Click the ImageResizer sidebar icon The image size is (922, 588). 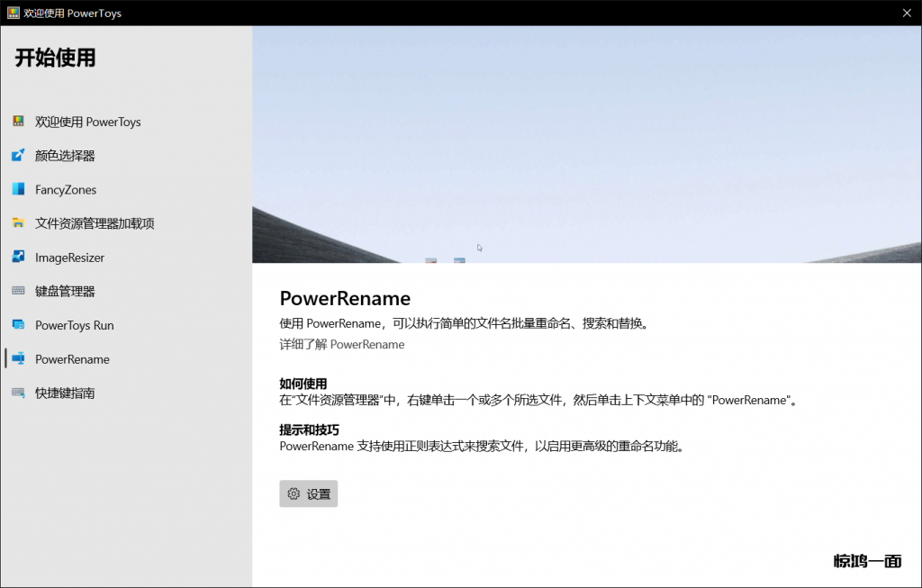tap(18, 258)
